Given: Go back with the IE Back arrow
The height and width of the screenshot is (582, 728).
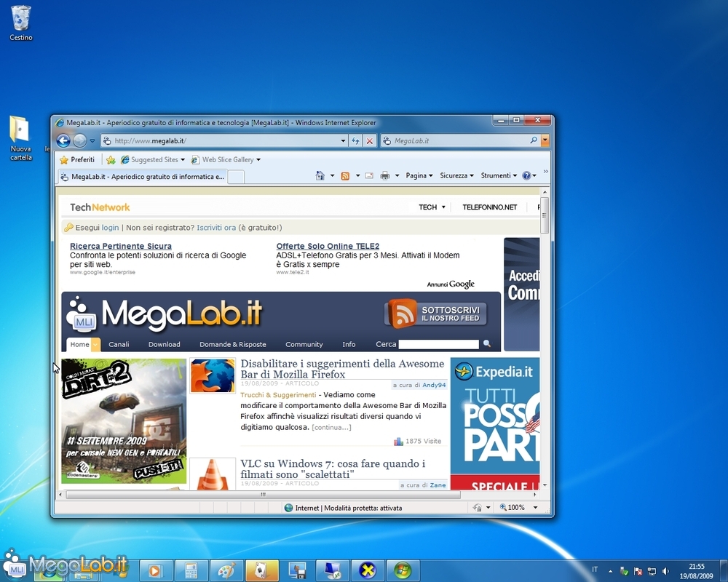Looking at the screenshot, I should [x=63, y=140].
